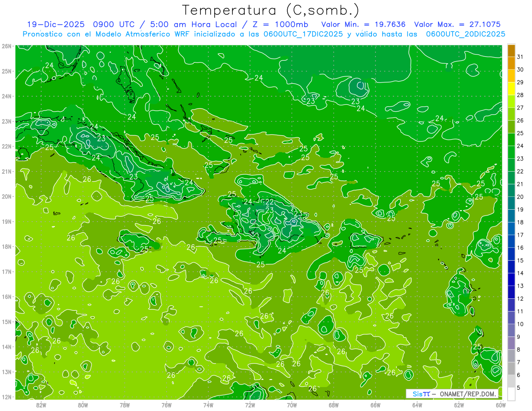The image size is (532, 411).
Task: Click the '74W' longitude axis label
Action: click(x=208, y=405)
